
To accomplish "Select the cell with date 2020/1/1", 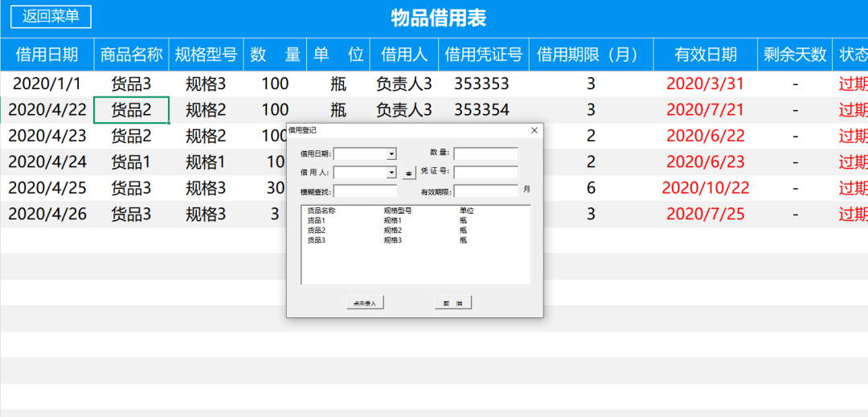I will pos(47,84).
